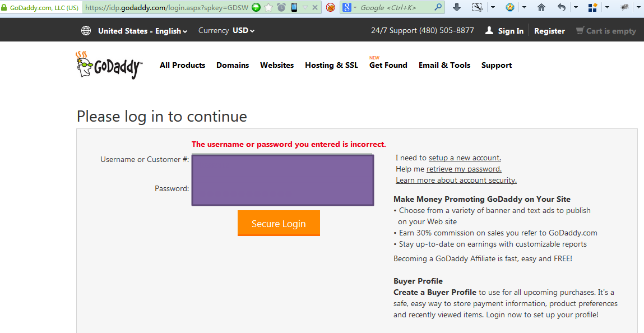Click the X stop loading button
The width and height of the screenshot is (644, 333).
(x=315, y=7)
